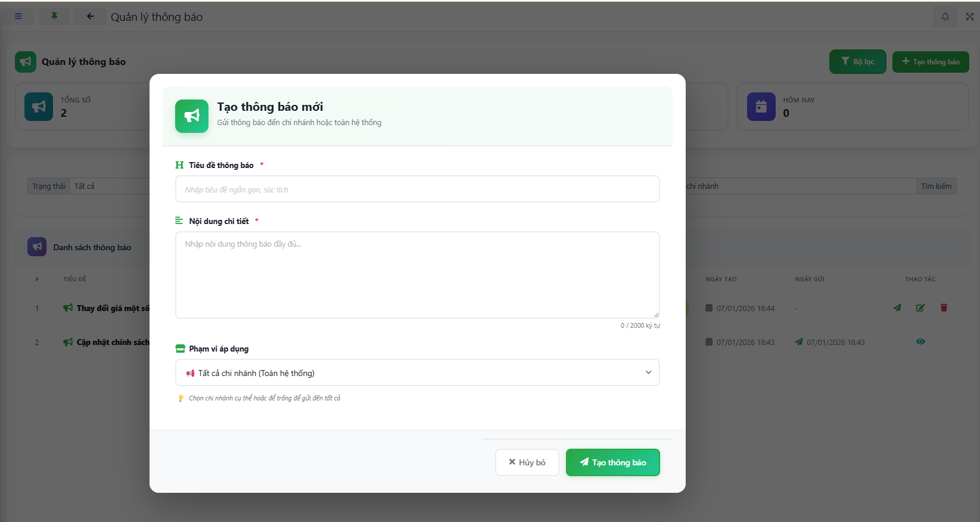Screen dimensions: 980x522
Task: Click the header Tạo thông báo button
Action: coord(930,61)
